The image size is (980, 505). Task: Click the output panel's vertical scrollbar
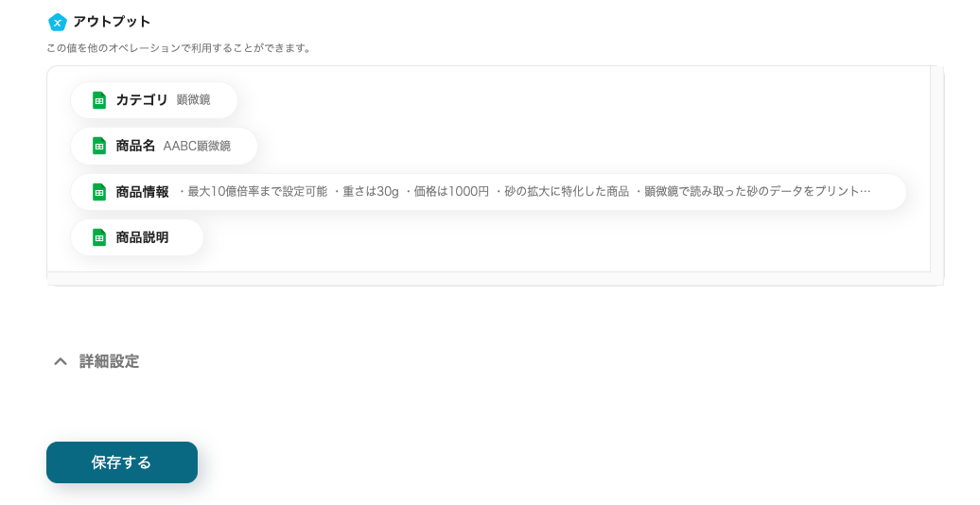(936, 168)
